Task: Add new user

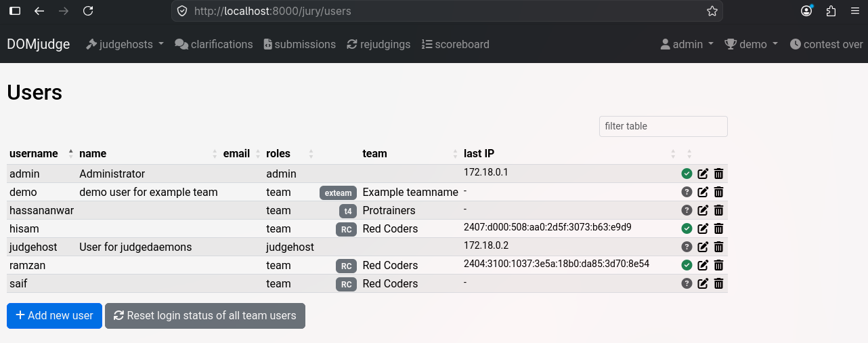Action: click(54, 315)
